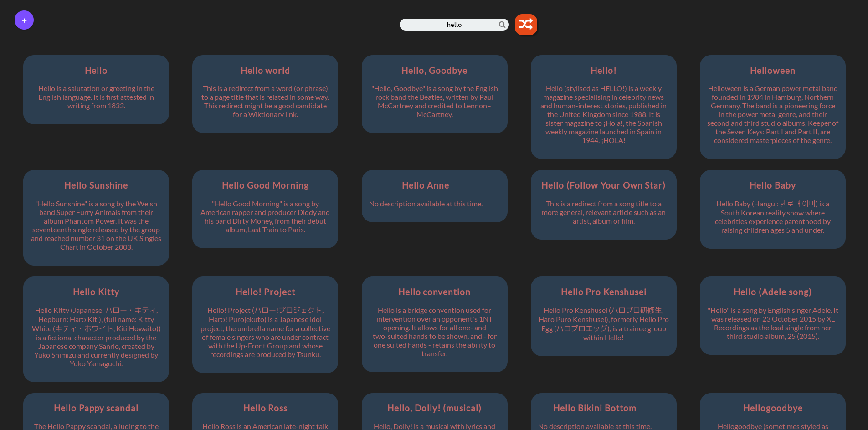
Task: Click the Diddy and Dirty Money description
Action: click(265, 217)
